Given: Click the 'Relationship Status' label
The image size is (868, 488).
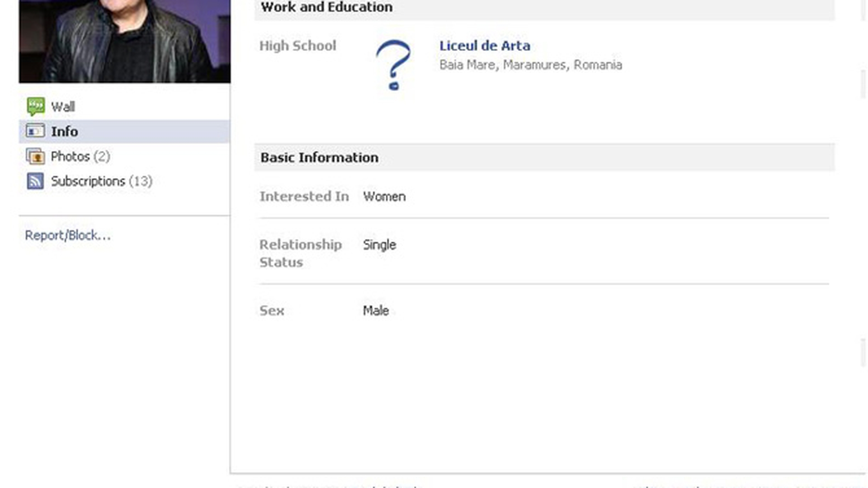Looking at the screenshot, I should [301, 253].
